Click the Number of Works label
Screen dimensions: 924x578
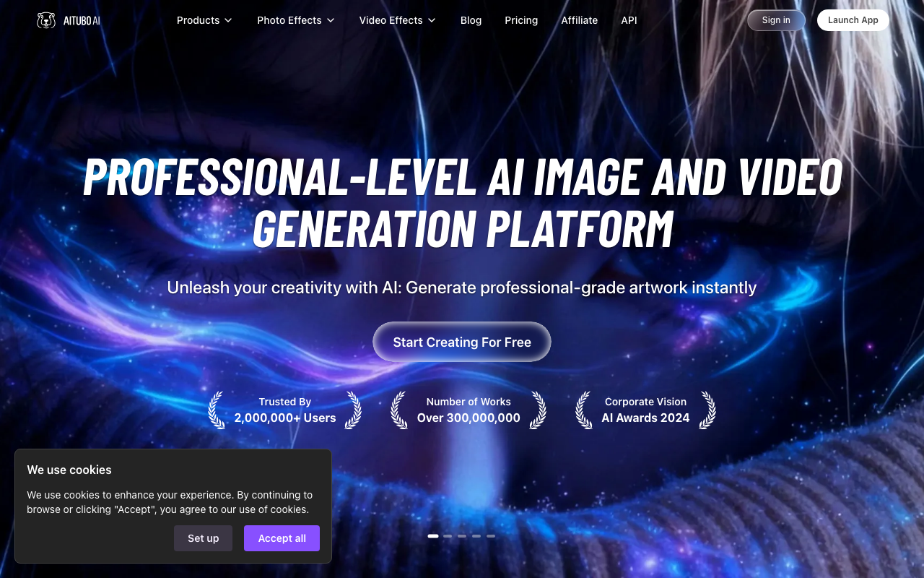coord(468,402)
